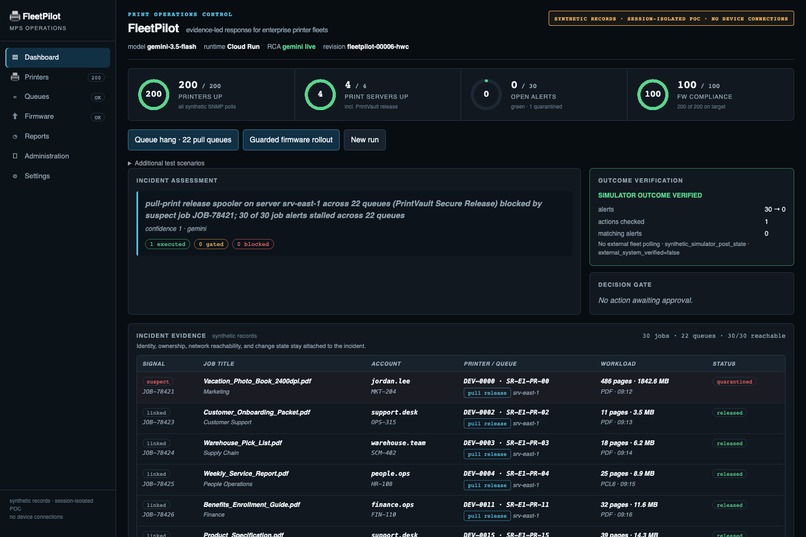806x537 pixels.
Task: Click the Administration icon in sidebar
Action: 15,156
